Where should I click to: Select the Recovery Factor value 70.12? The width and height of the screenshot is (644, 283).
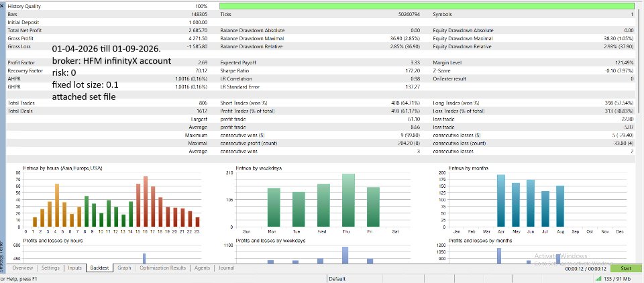coord(202,70)
